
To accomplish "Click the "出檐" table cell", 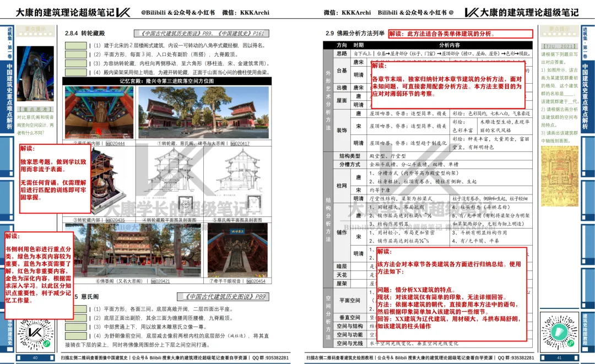I will pos(342,88).
